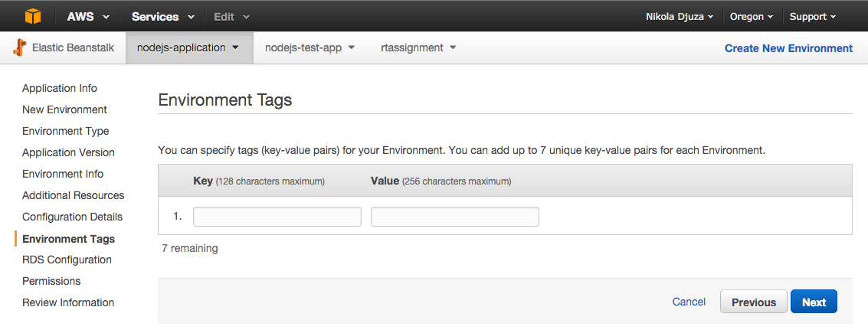Go to Permissions step
The width and height of the screenshot is (868, 330).
[51, 281]
